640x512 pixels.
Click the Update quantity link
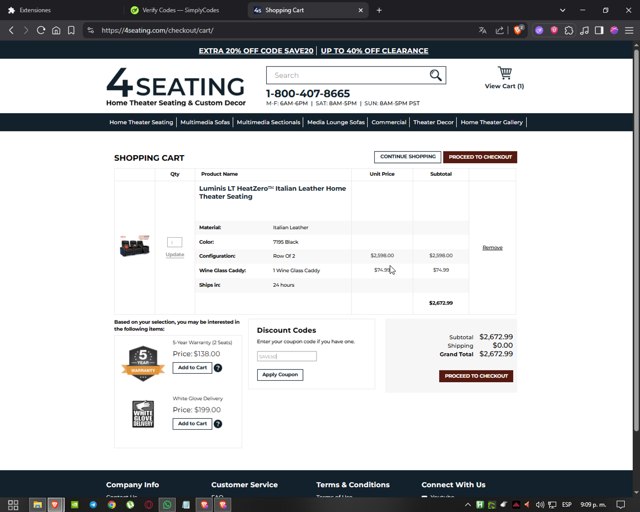point(175,254)
